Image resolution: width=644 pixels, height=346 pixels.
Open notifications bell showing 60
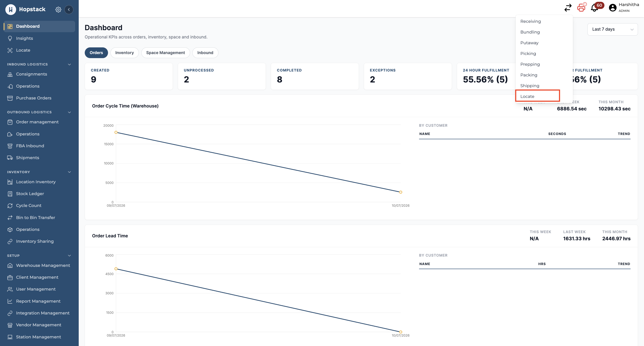[x=595, y=8]
